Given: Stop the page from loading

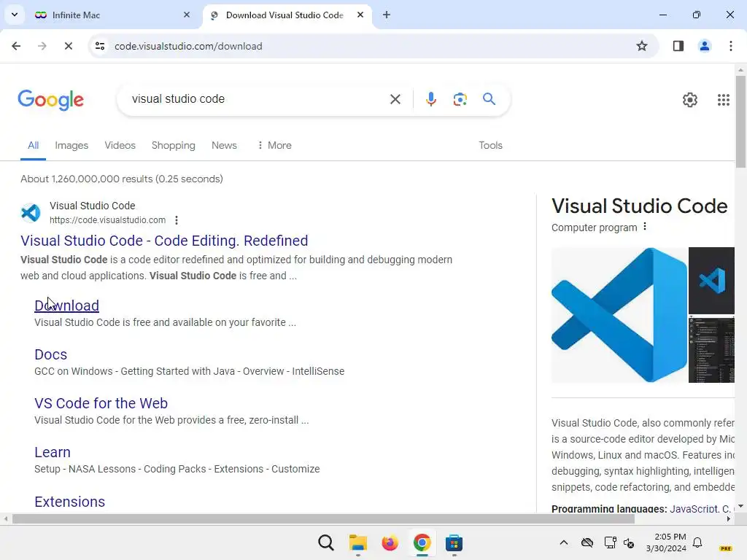Looking at the screenshot, I should point(69,46).
